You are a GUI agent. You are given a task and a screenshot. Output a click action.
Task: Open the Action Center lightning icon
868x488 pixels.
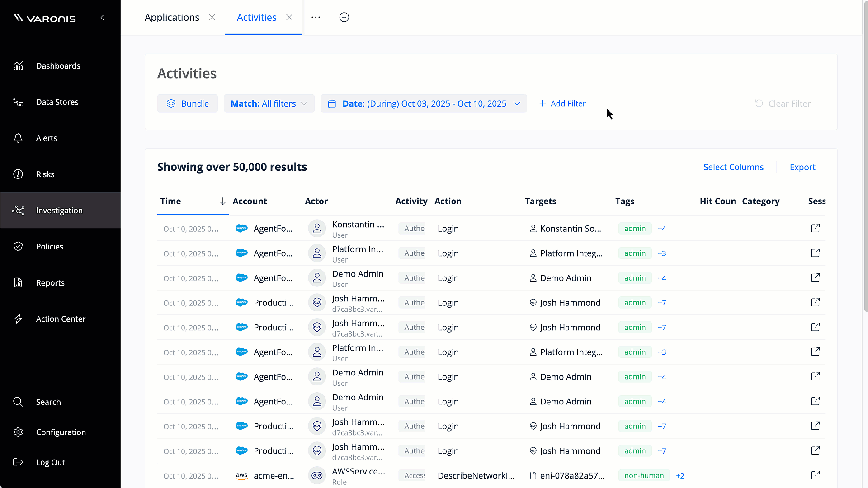pos(18,319)
